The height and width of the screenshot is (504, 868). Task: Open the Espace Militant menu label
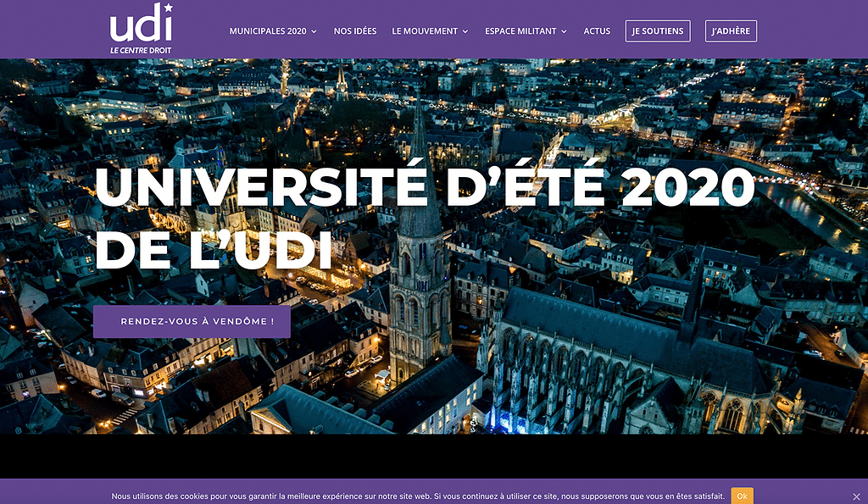(x=521, y=31)
